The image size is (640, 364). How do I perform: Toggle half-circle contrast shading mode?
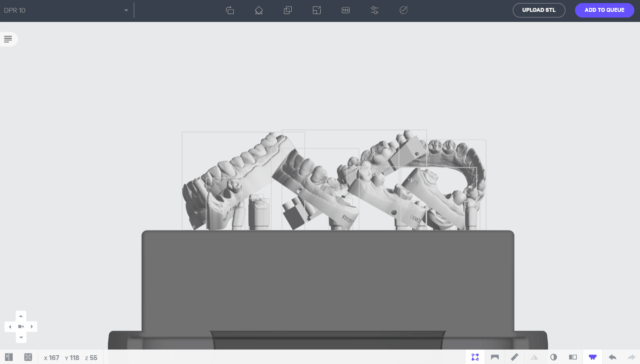[554, 357]
